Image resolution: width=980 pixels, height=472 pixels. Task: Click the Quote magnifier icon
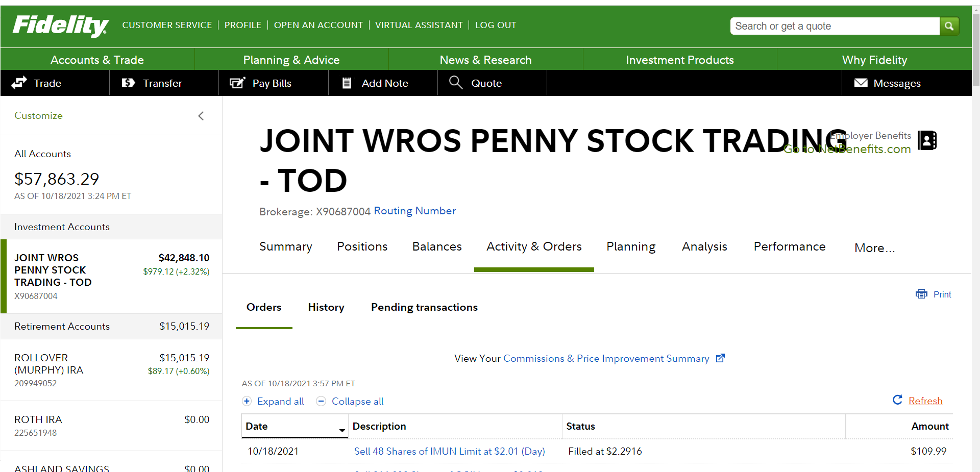pyautogui.click(x=456, y=82)
